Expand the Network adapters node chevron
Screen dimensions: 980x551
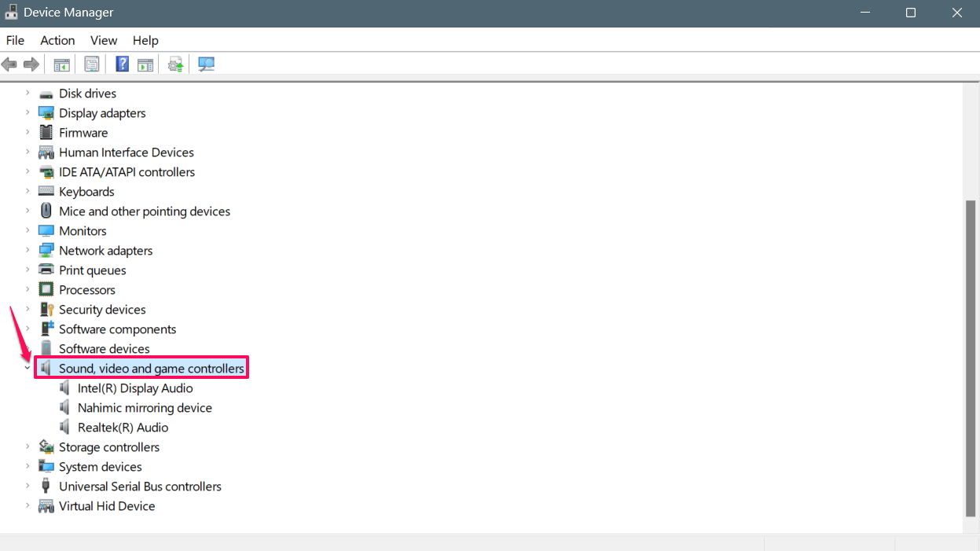coord(28,251)
